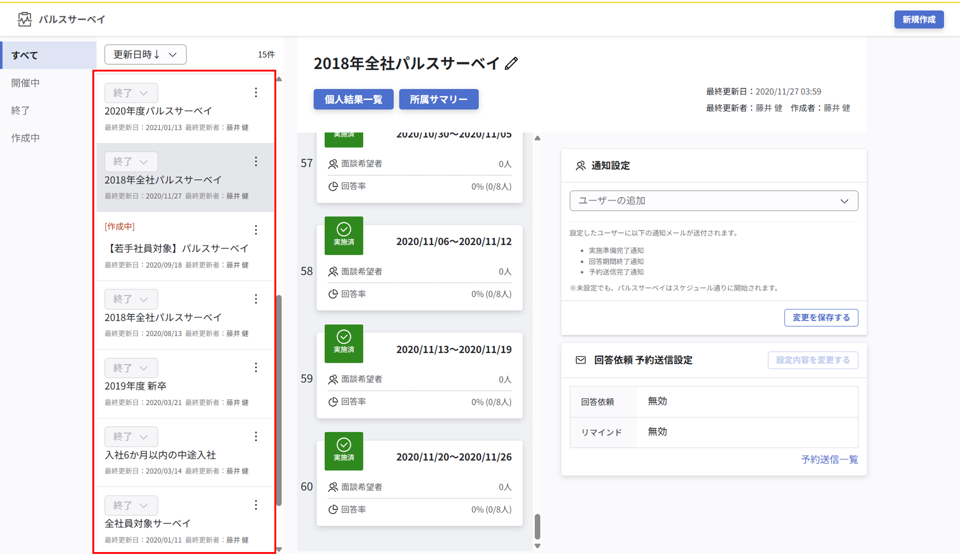
Task: Open 終了 status dropdown for 入社6か月以内の中途入社
Action: [x=131, y=437]
